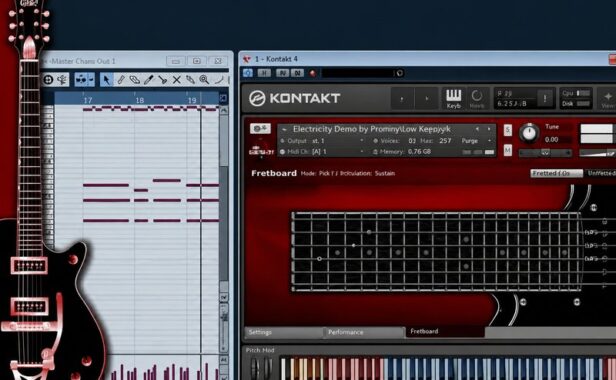This screenshot has height=380, width=616.
Task: Toggle Auto-Scroll button in key editor toolbar
Action: click(x=81, y=80)
